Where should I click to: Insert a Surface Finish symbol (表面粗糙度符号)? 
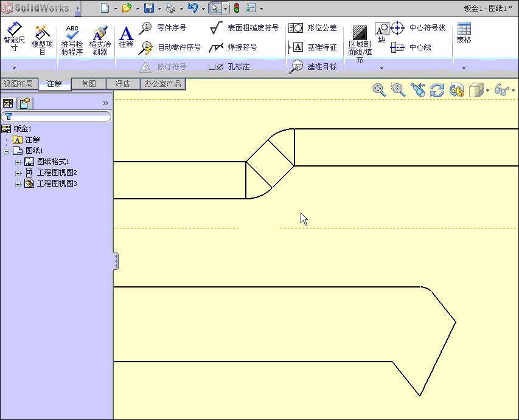tap(244, 28)
